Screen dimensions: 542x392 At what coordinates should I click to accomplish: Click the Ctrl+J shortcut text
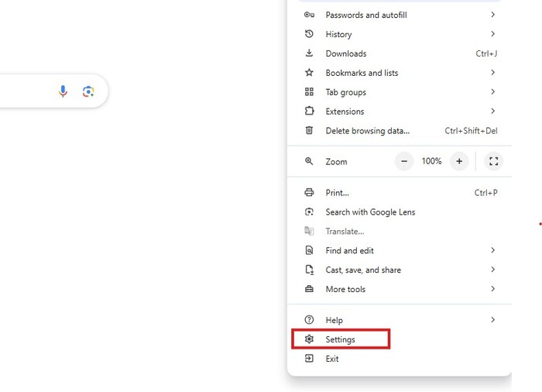coord(486,53)
